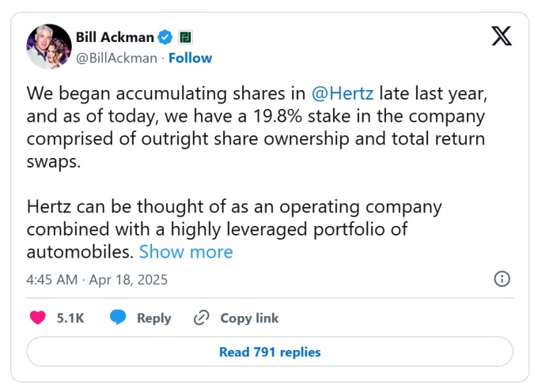Follow the BillAckman account

pos(190,58)
